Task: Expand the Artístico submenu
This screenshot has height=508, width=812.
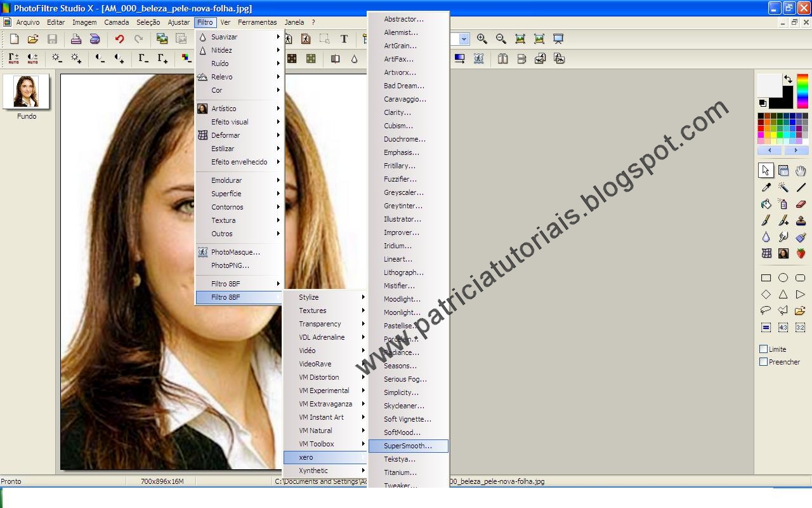Action: (x=240, y=109)
